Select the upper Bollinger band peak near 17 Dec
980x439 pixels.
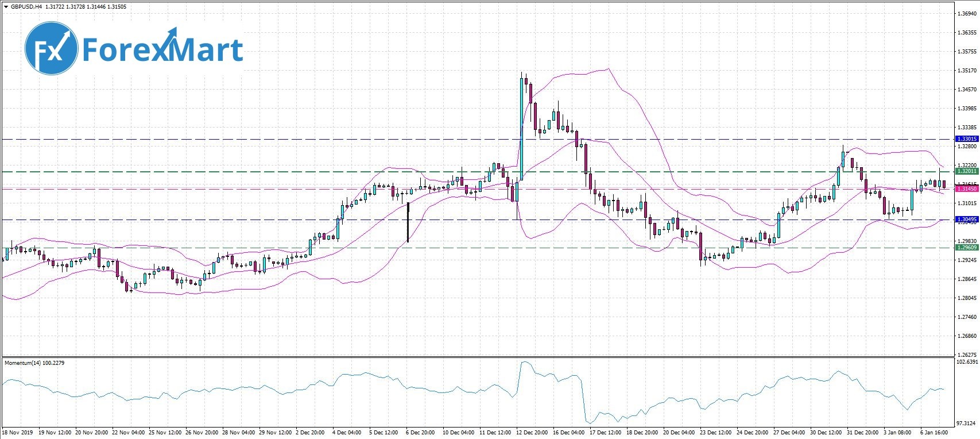click(607, 70)
